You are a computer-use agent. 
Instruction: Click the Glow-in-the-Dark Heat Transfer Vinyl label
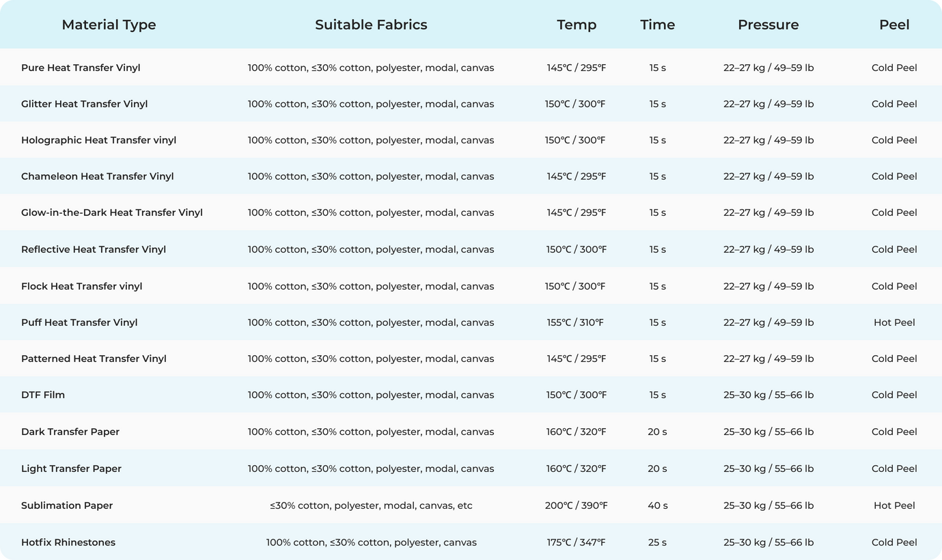pos(112,212)
